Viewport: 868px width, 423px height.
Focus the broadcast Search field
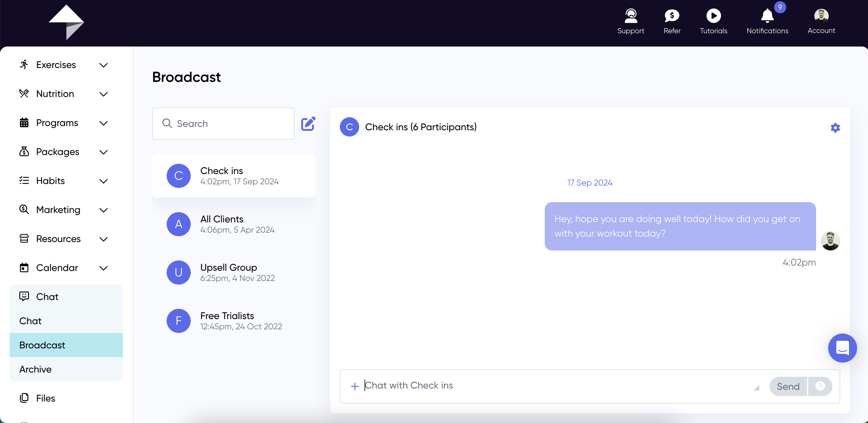[223, 124]
